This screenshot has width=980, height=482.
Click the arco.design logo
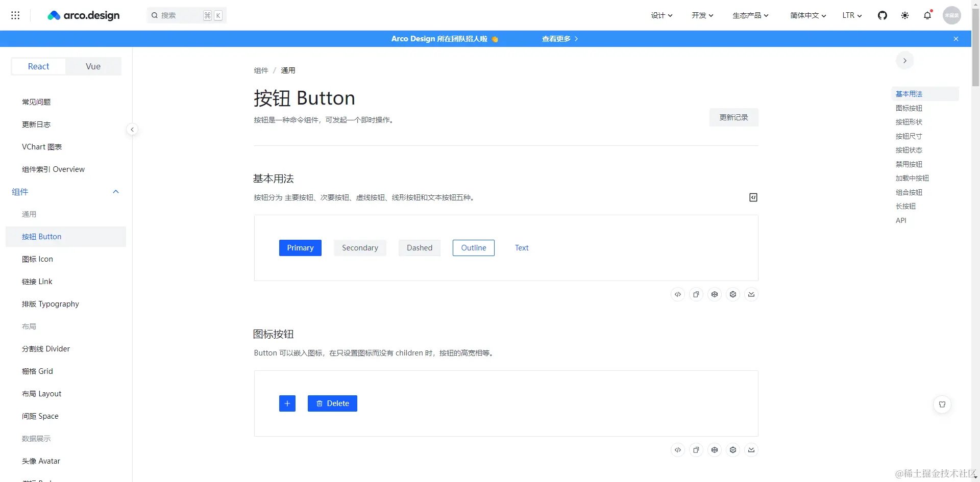coord(84,15)
